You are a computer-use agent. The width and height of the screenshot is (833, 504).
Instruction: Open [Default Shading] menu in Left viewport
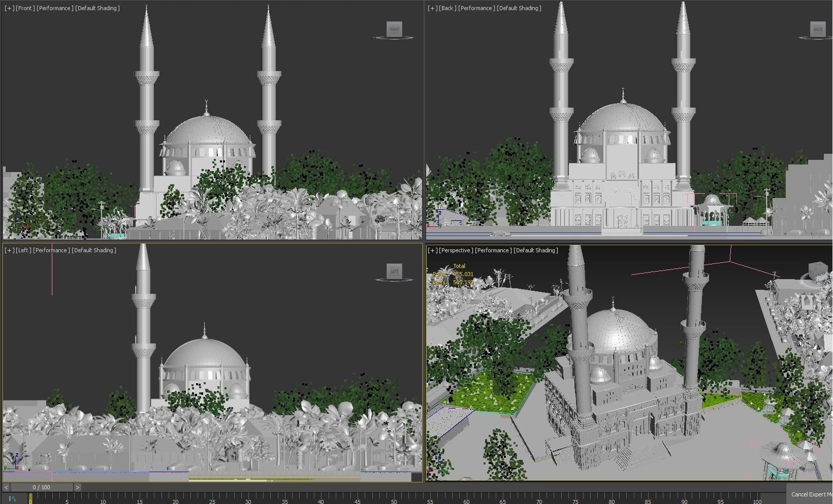94,250
